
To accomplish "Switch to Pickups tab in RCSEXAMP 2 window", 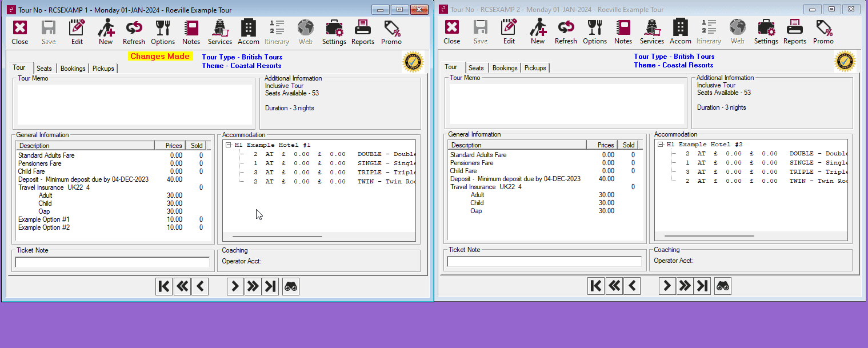I will [x=535, y=68].
